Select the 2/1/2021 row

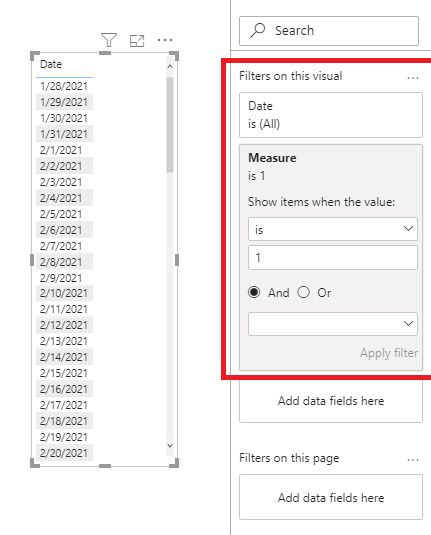tap(64, 150)
